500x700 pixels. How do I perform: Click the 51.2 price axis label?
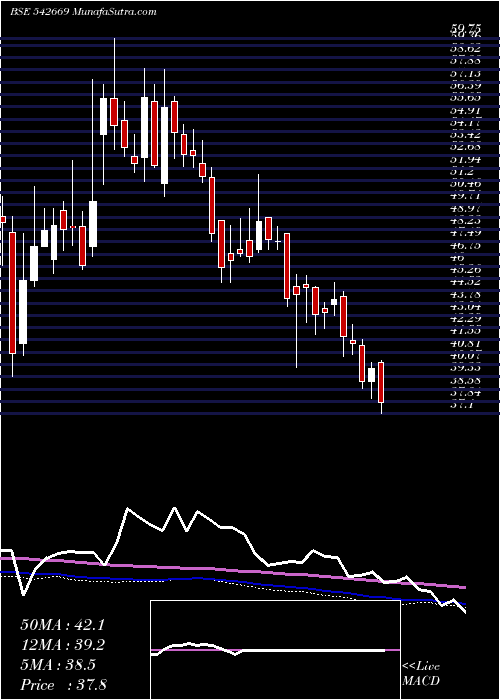(x=461, y=172)
